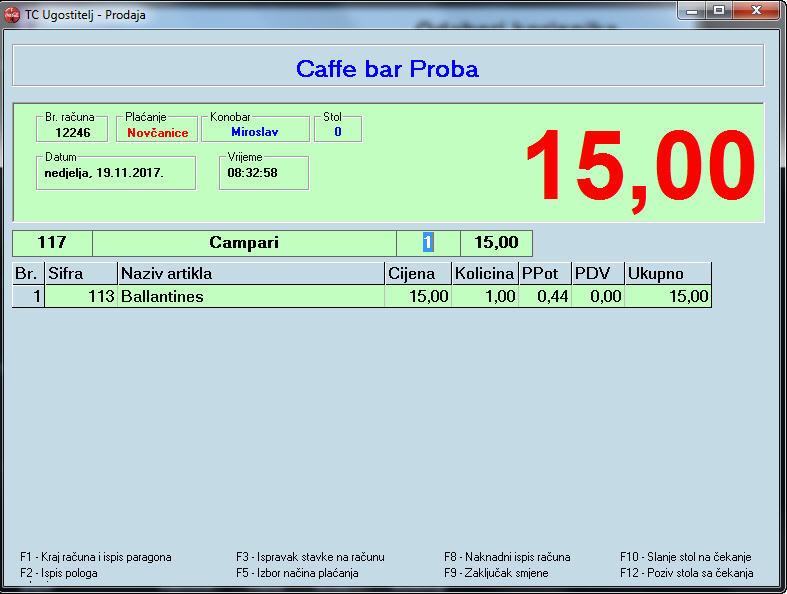Minimize the Prodaja window

(692, 10)
